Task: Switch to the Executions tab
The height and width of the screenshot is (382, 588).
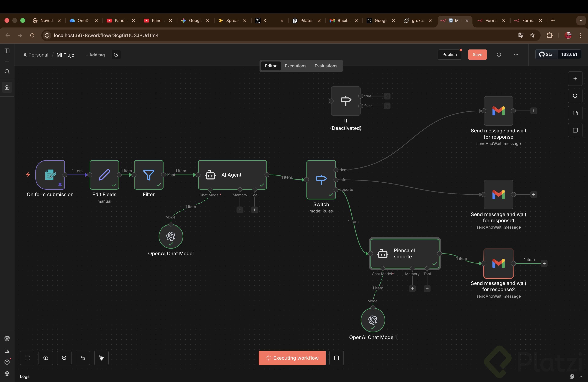Action: point(295,66)
